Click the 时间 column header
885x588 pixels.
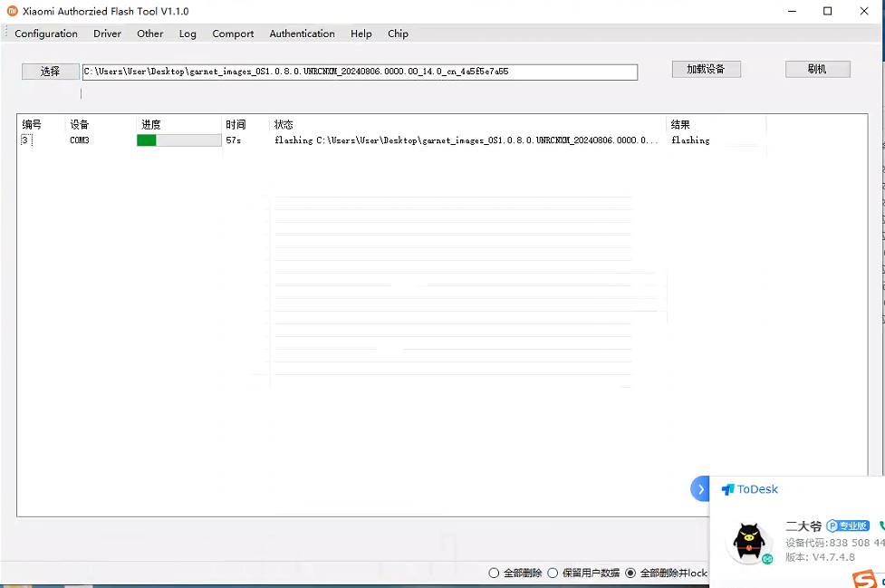click(236, 125)
